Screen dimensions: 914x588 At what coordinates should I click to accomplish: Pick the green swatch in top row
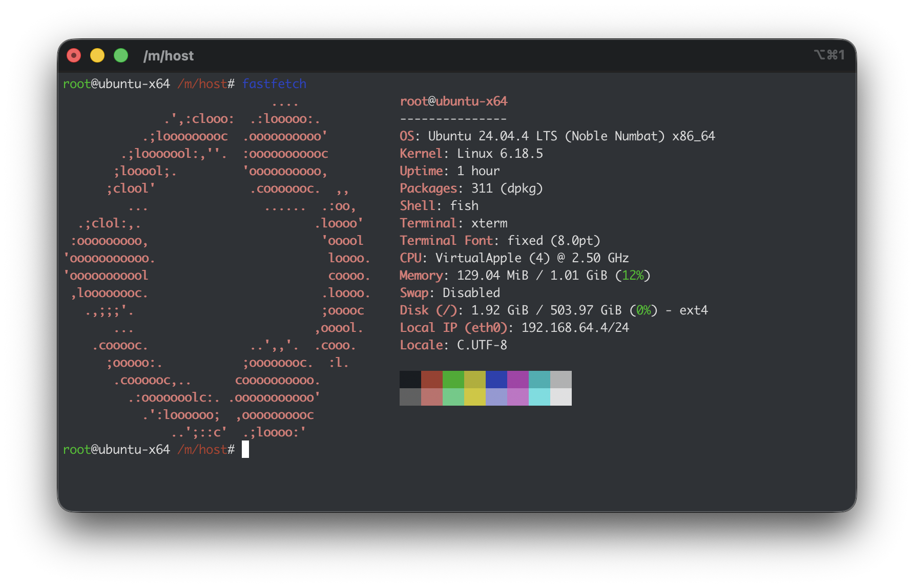(x=453, y=380)
